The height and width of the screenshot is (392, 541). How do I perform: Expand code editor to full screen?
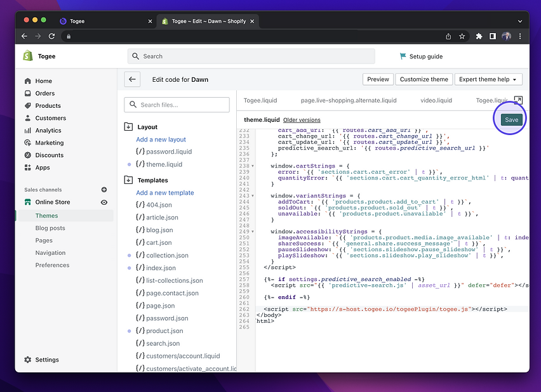(518, 100)
